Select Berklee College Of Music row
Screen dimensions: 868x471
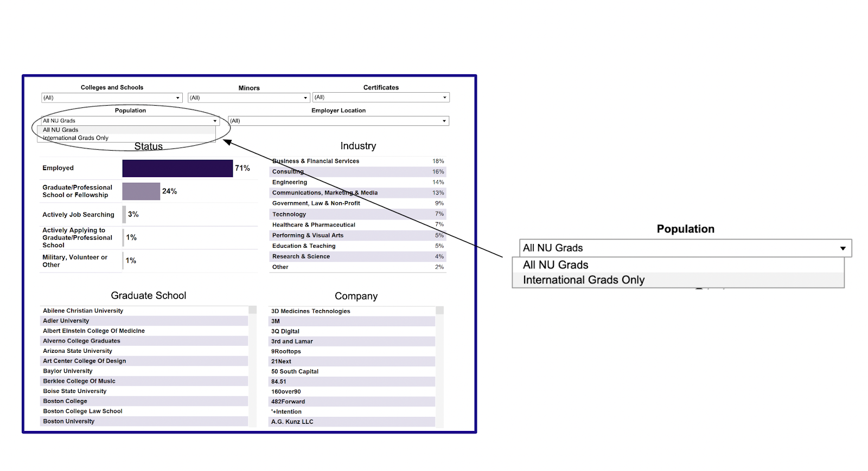(144, 381)
